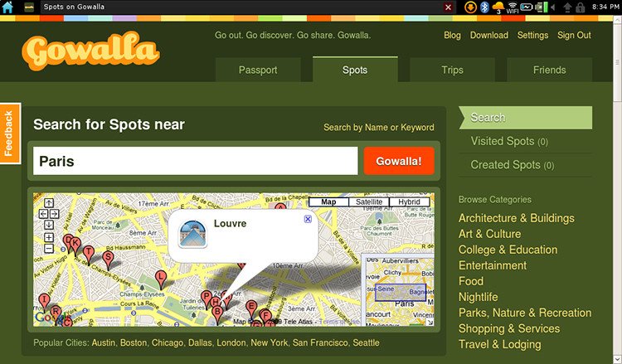
Task: Switch map to Satellite view
Action: [369, 201]
